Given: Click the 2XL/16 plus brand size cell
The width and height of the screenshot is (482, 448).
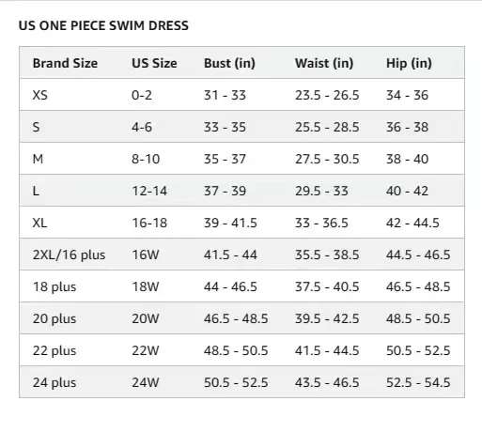Looking at the screenshot, I should (x=69, y=255).
